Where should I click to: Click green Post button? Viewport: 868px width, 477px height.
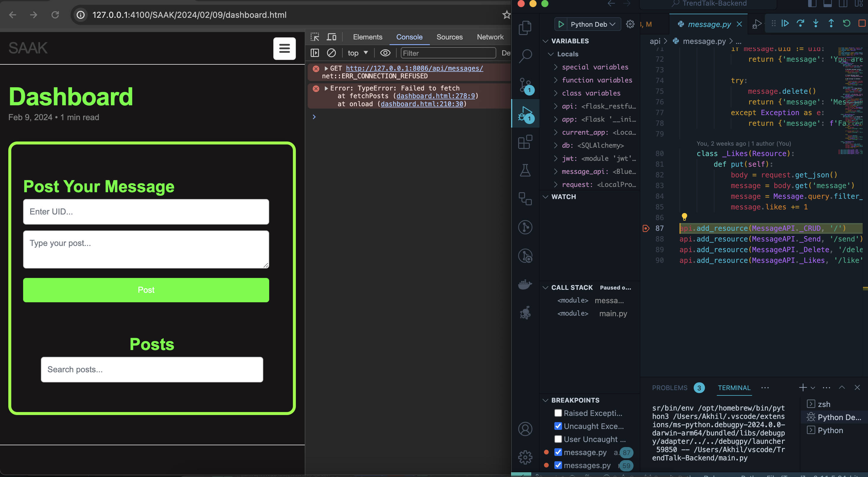[146, 290]
